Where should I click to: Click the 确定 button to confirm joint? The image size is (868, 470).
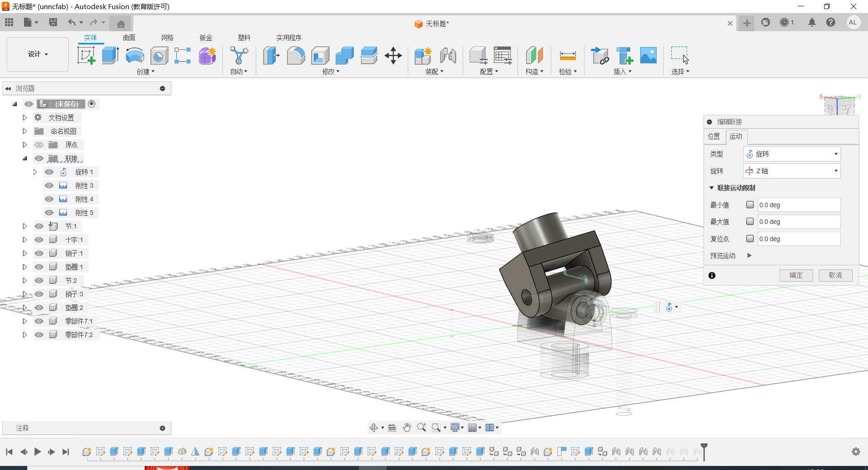click(796, 275)
